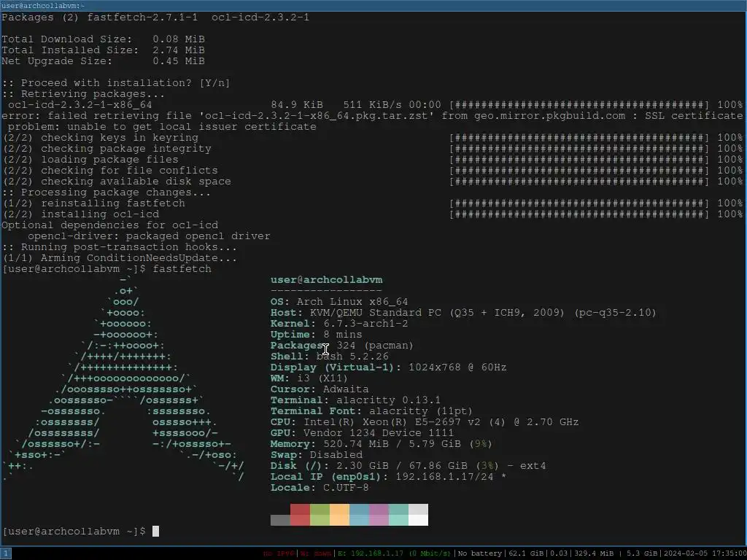Click the Net Upgrade Size line
This screenshot has width=747, height=560.
click(x=104, y=61)
